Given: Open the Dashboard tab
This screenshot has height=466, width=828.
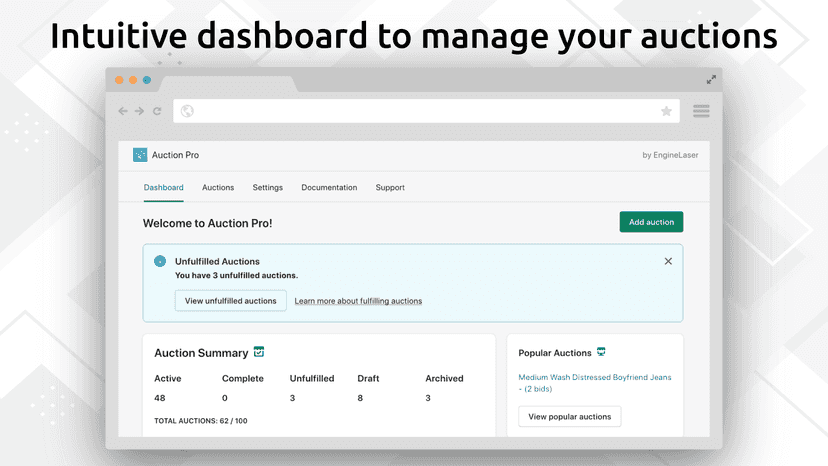Looking at the screenshot, I should click(x=164, y=188).
